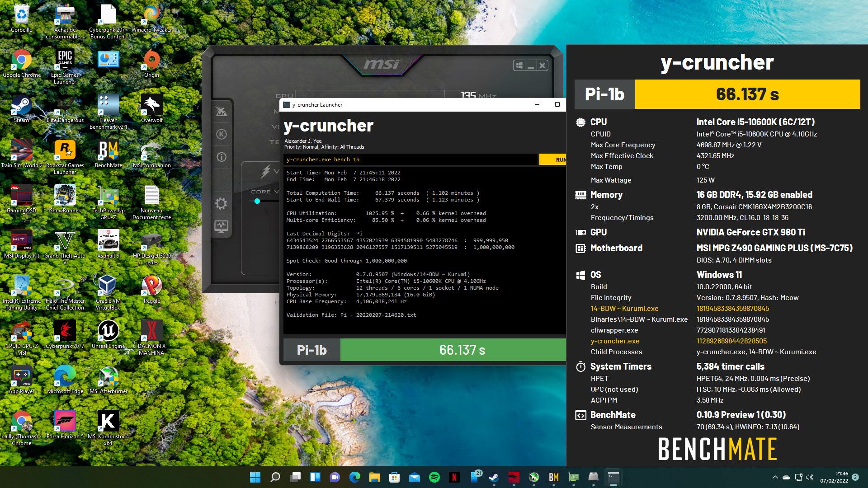Open the settings gear in MSI Afterburner

(221, 203)
